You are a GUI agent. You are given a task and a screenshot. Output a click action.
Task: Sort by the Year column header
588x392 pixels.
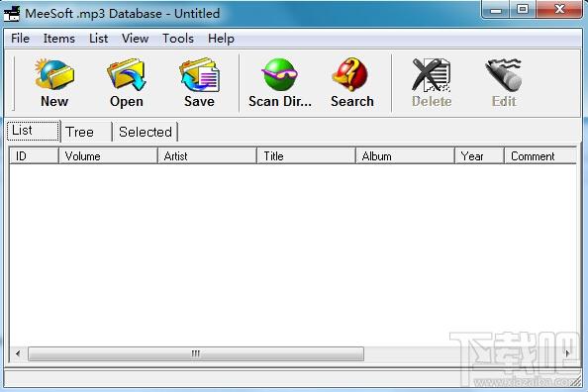coord(479,155)
